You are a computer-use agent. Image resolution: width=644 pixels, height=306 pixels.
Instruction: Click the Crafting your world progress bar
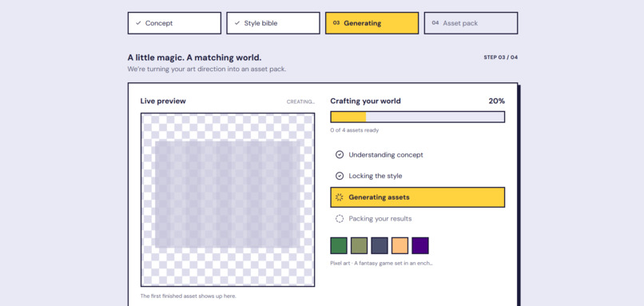(x=418, y=117)
